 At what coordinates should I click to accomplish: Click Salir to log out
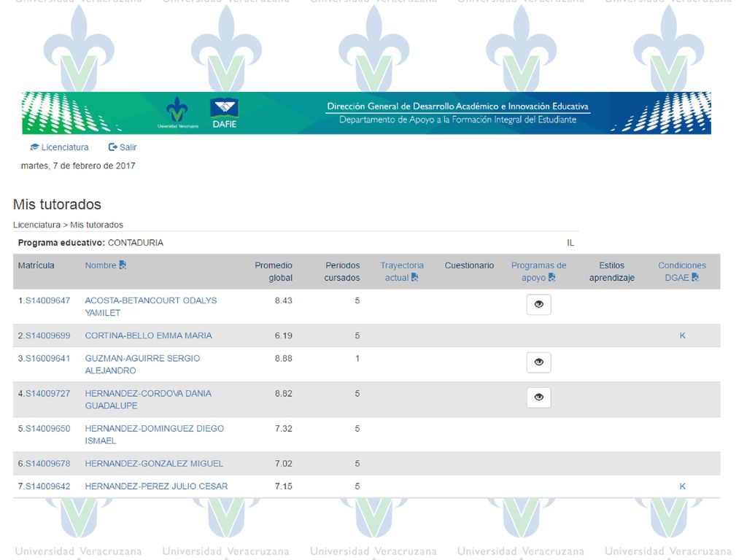(123, 147)
